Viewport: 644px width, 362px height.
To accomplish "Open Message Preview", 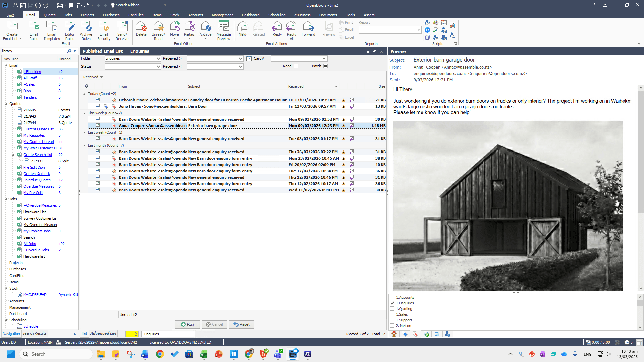I will [x=224, y=31].
